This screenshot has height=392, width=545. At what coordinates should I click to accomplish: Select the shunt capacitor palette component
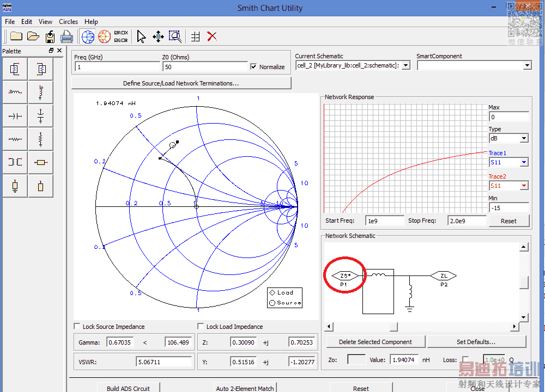click(x=40, y=116)
